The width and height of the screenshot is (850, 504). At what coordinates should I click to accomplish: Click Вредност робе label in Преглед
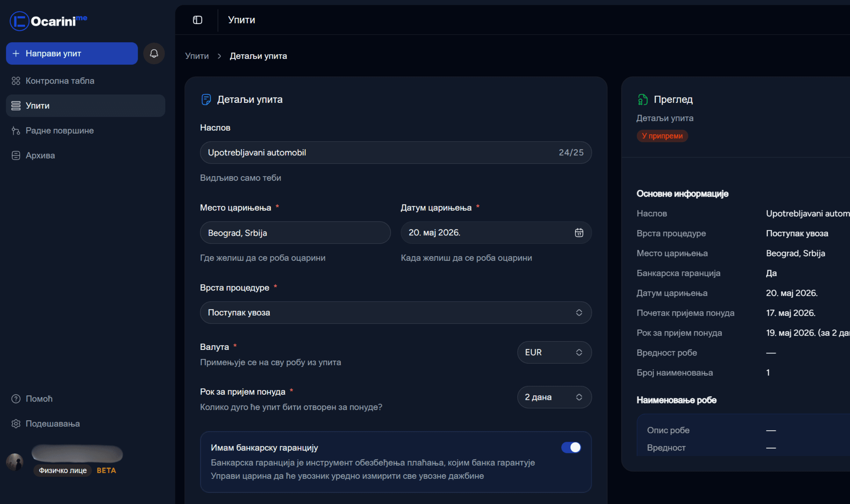click(x=667, y=353)
